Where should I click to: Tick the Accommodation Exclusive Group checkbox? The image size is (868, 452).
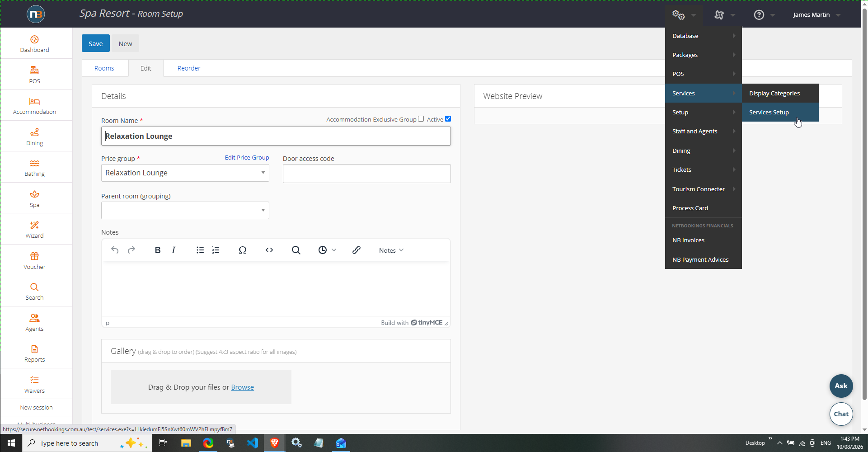(421, 119)
